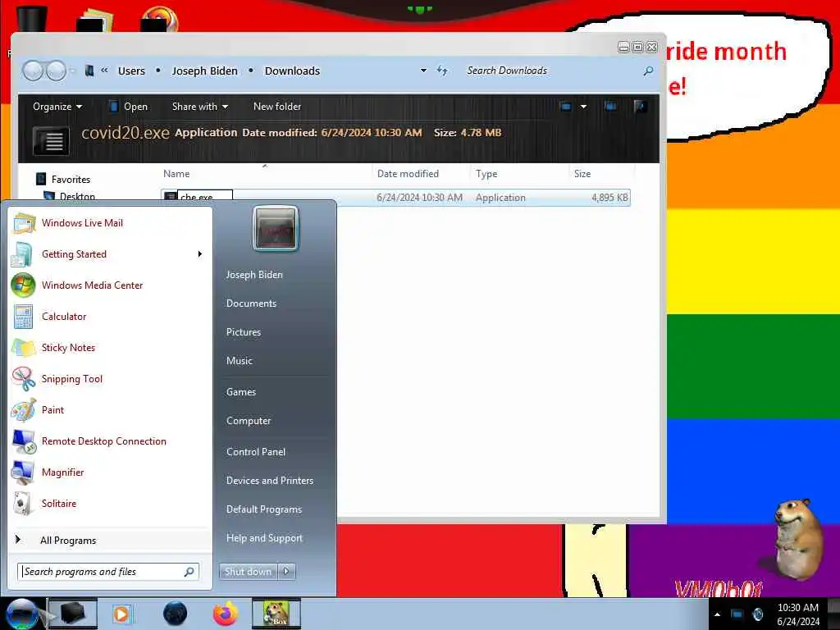Expand the Getting Started submenu arrow
This screenshot has width=840, height=630.
point(200,254)
